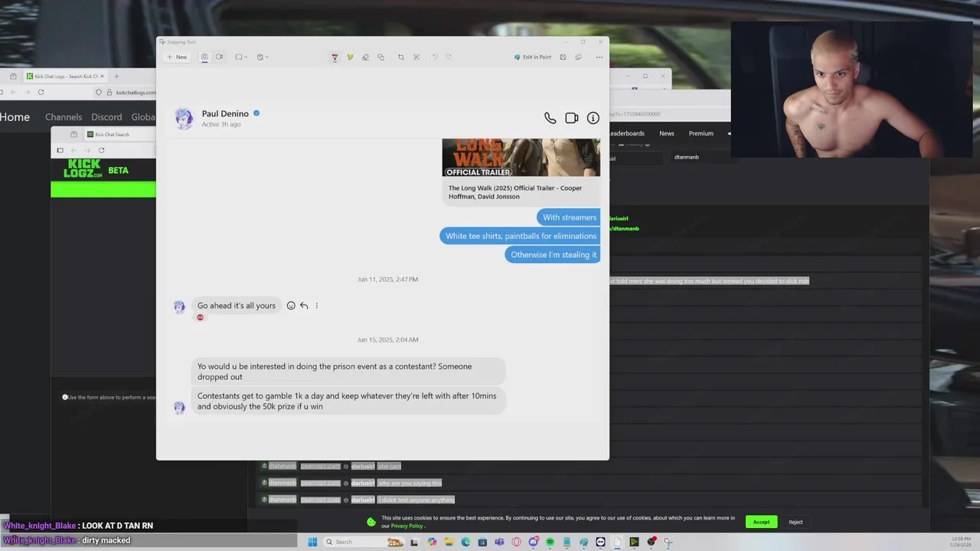980x551 pixels.
Task: Open the Snipping Tool taskbar icon
Action: coord(668,542)
